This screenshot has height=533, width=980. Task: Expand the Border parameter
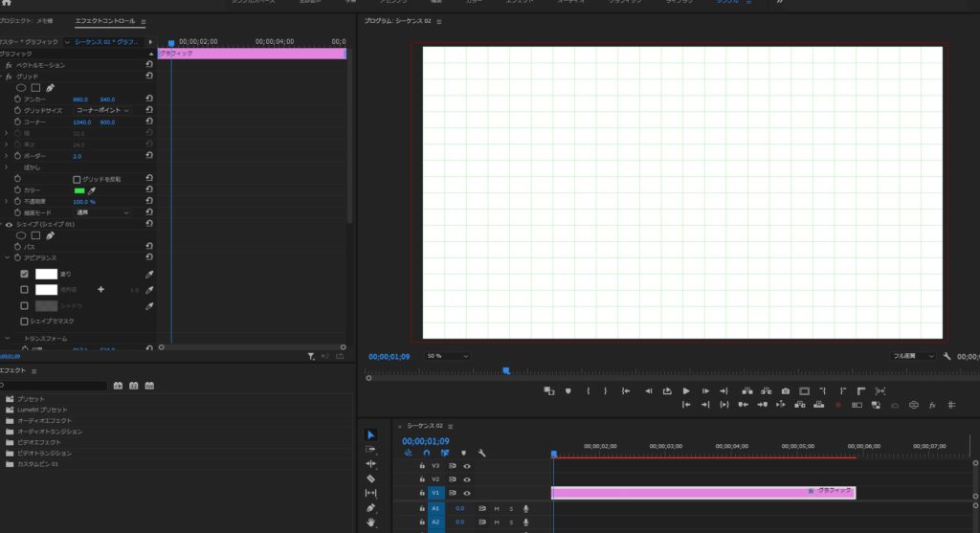[x=7, y=156]
